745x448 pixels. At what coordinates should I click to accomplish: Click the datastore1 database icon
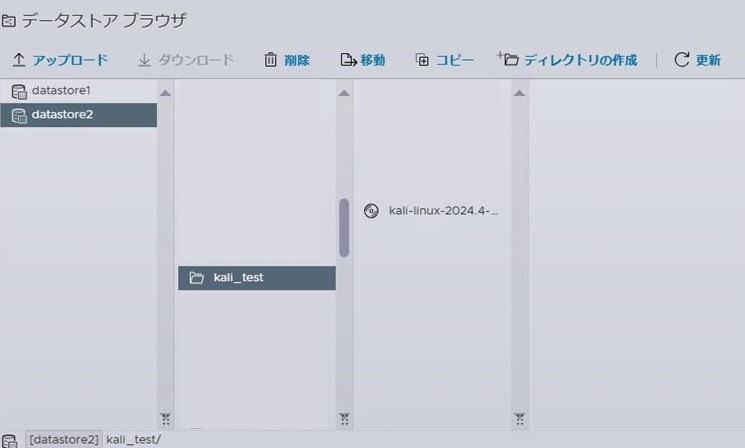tap(19, 92)
